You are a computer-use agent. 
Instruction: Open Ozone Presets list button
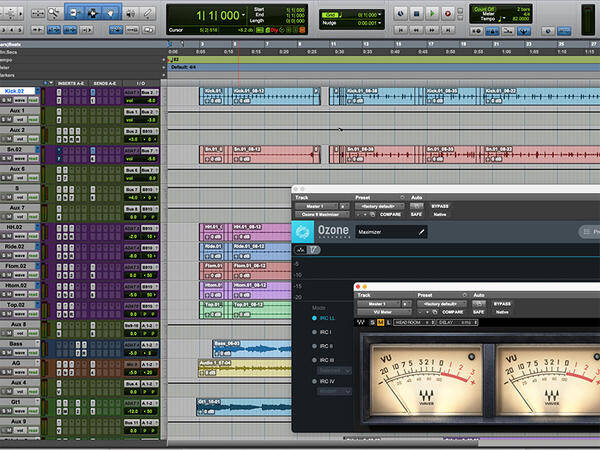pyautogui.click(x=590, y=232)
